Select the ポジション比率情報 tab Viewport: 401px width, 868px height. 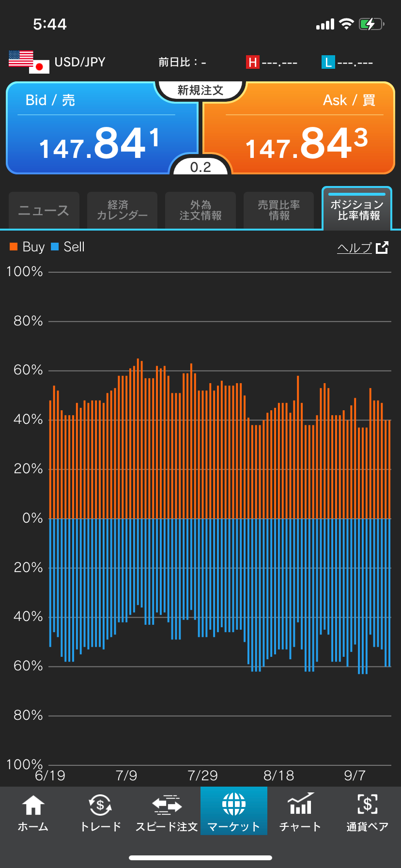point(357,210)
